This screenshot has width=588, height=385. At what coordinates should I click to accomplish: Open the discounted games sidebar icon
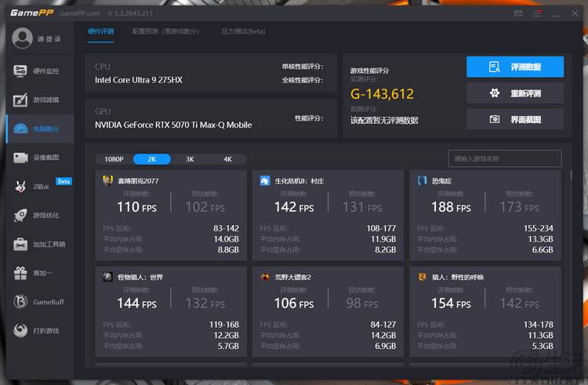20,331
